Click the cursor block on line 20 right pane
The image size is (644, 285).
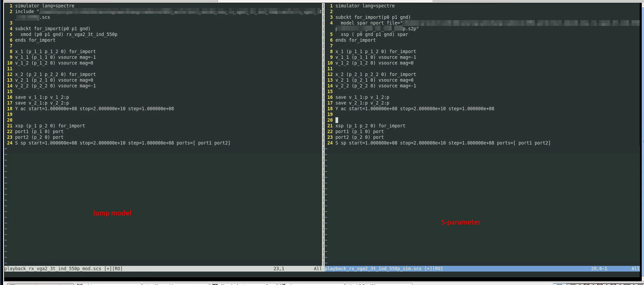(x=336, y=120)
